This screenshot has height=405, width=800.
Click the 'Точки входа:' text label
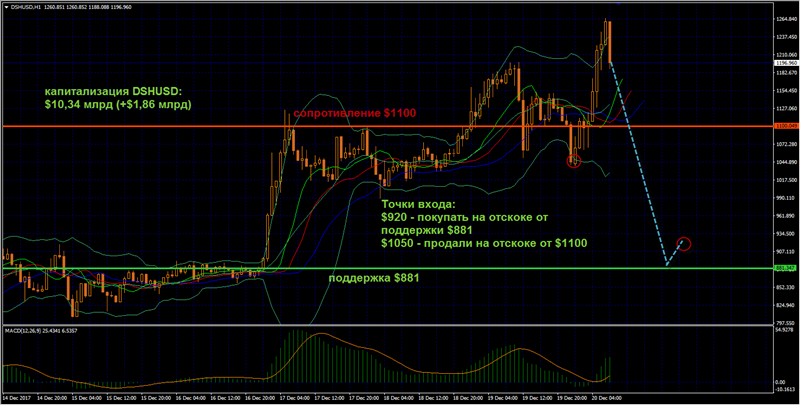[x=417, y=205]
